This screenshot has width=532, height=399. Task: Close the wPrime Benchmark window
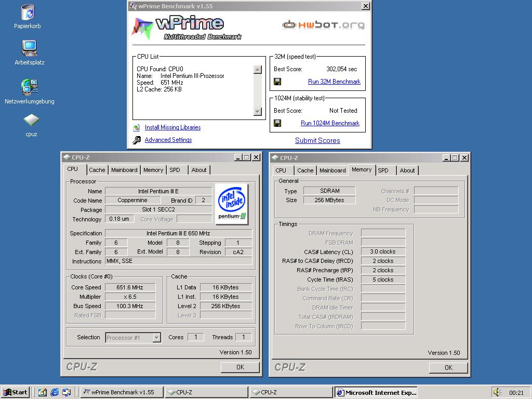(x=365, y=6)
